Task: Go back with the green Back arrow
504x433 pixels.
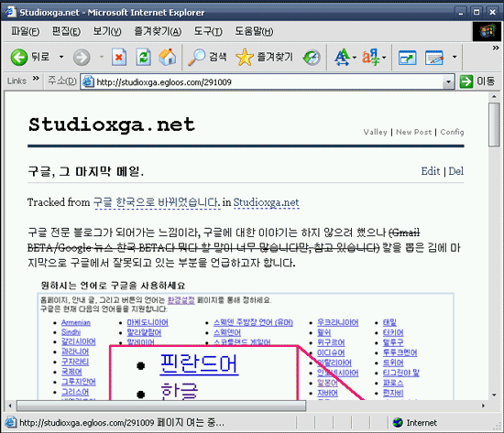Action: pyautogui.click(x=19, y=57)
